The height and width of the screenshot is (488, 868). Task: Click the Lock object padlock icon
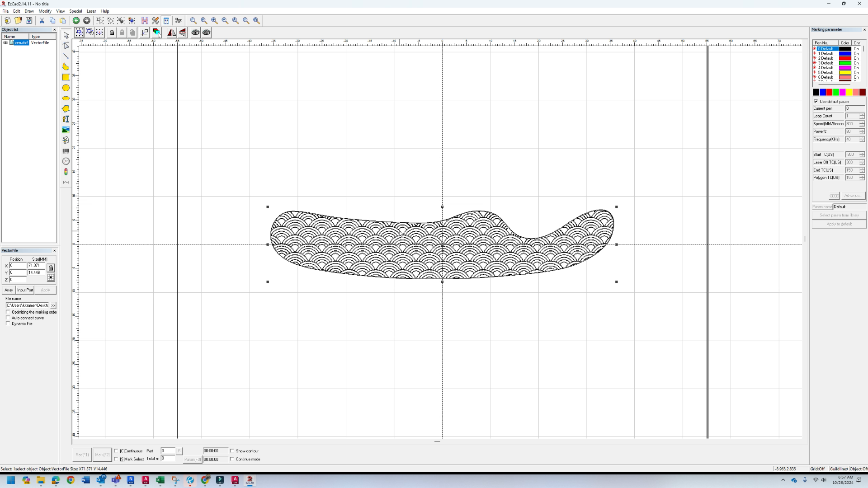click(112, 33)
